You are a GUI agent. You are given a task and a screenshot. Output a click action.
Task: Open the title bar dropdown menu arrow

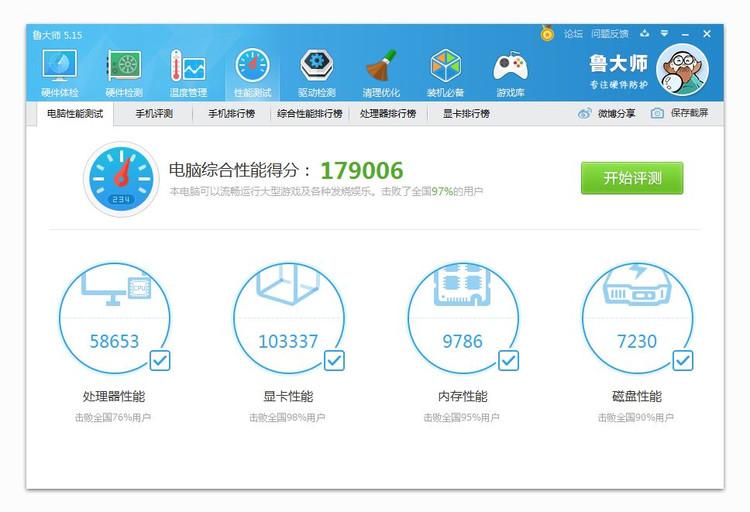pos(664,33)
